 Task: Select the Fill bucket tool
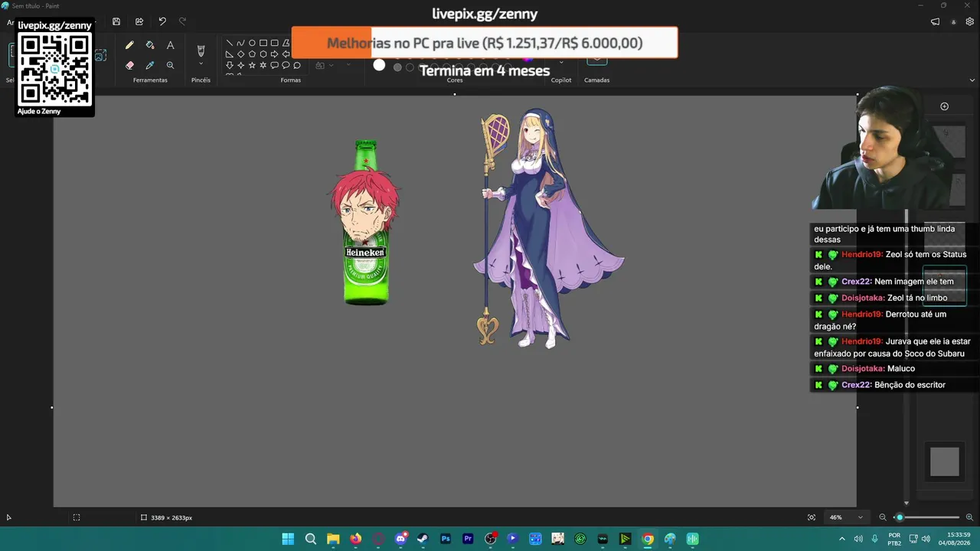(150, 46)
